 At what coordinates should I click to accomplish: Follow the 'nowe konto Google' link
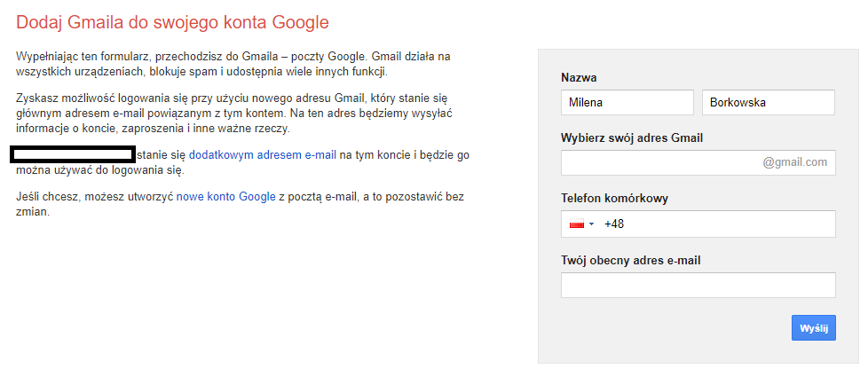[225, 197]
